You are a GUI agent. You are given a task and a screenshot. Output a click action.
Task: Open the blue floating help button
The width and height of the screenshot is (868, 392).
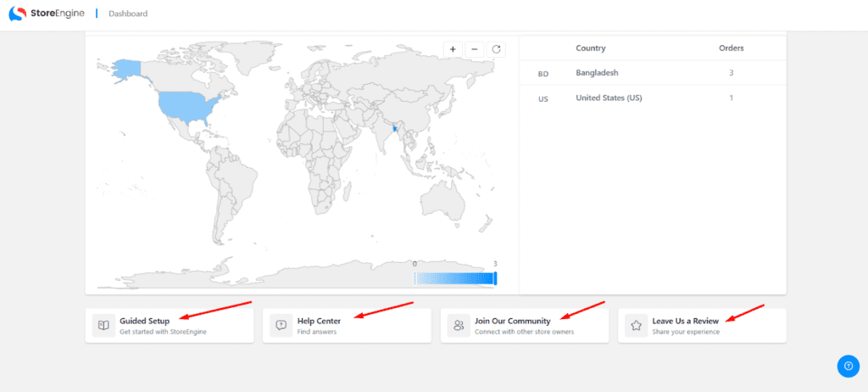[x=848, y=366]
